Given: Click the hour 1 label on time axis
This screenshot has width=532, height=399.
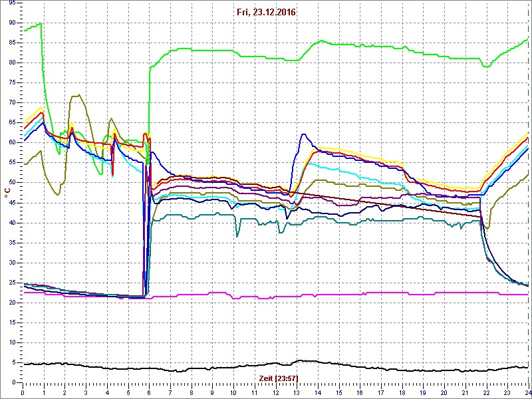Looking at the screenshot, I should tap(44, 392).
